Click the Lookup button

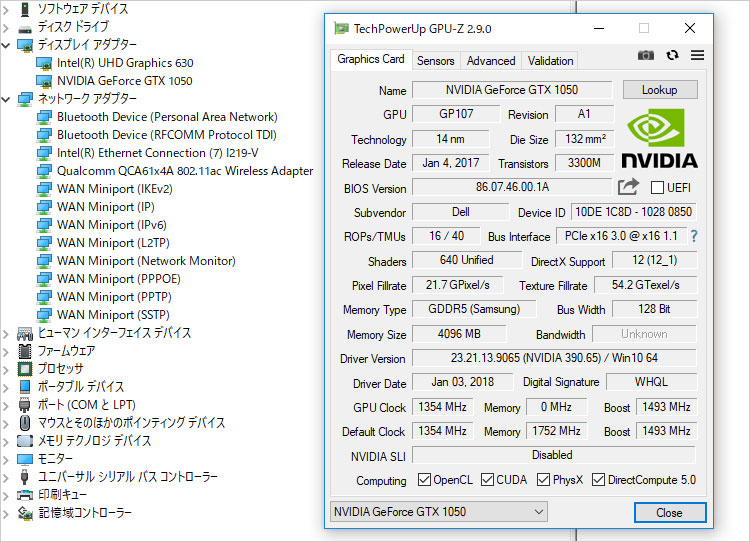coord(660,90)
